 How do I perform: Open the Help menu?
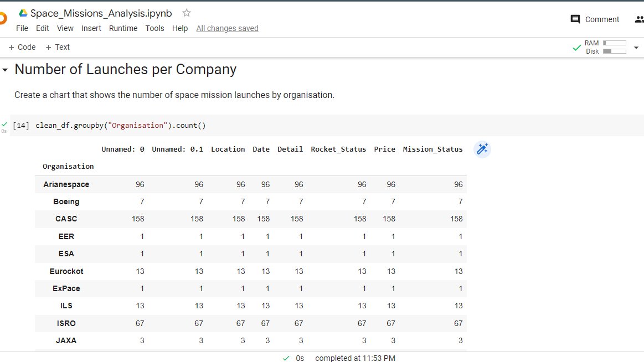180,28
